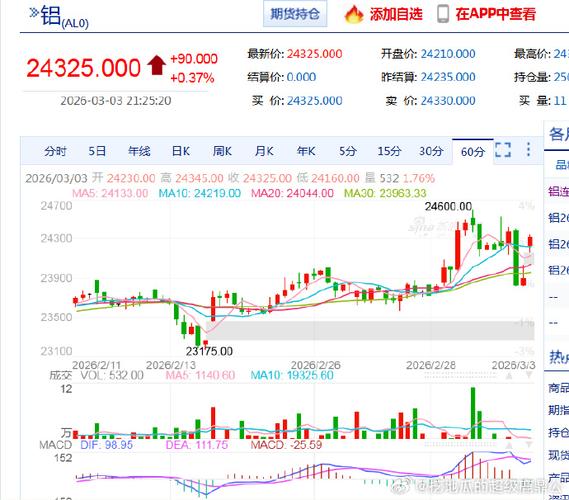Viewport: 569px width, 500px height.
Task: Open the 月K chart tab
Action: tap(264, 151)
